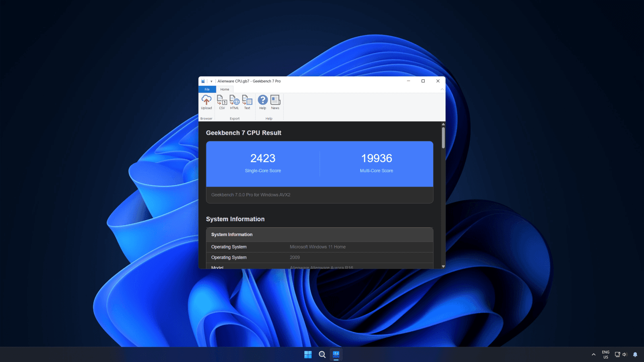This screenshot has height=362, width=644.
Task: Export the result as HTML
Action: pyautogui.click(x=235, y=102)
